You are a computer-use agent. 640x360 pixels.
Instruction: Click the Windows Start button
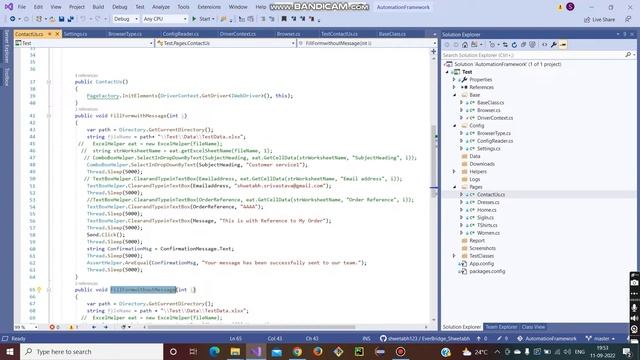pyautogui.click(x=10, y=351)
